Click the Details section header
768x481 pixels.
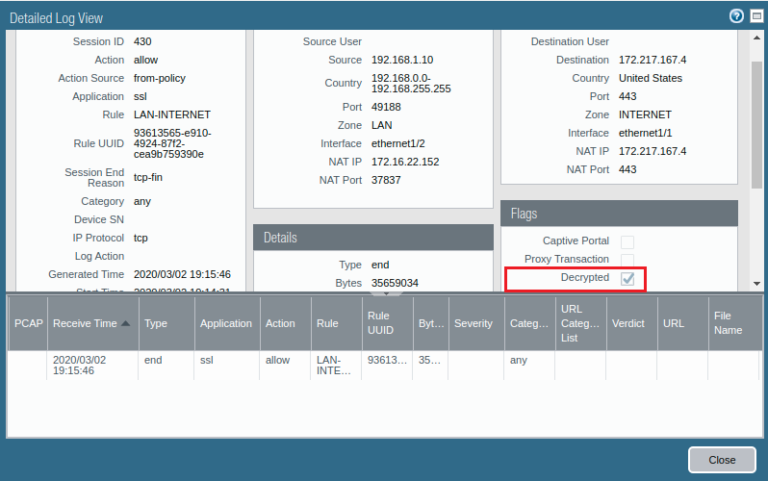coord(373,238)
